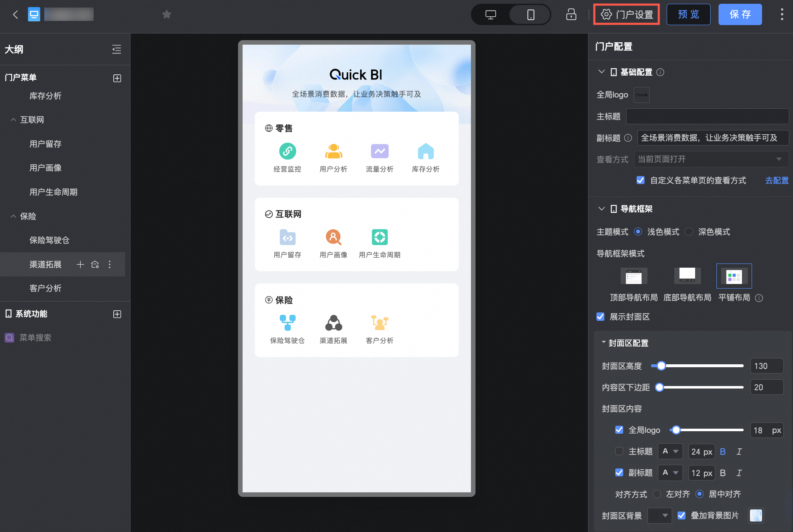Viewport: 793px width, 532px height.
Task: Enable 主标题 checkbox in cover content
Action: point(619,451)
